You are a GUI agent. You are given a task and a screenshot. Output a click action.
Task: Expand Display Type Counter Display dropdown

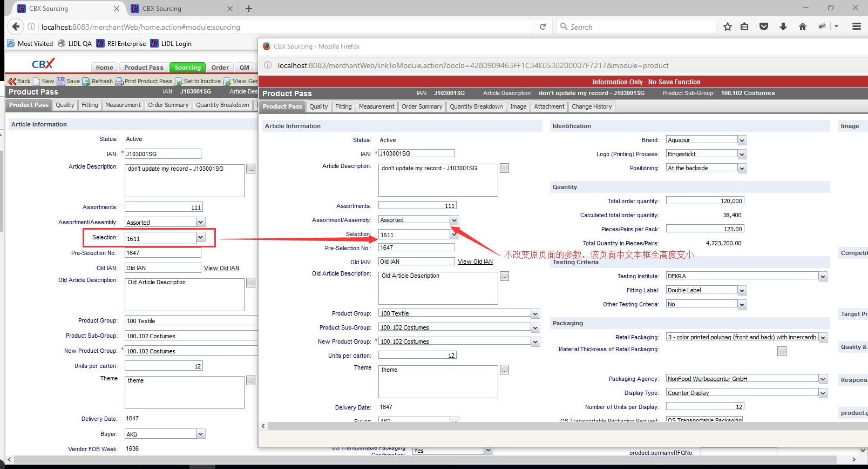(823, 393)
